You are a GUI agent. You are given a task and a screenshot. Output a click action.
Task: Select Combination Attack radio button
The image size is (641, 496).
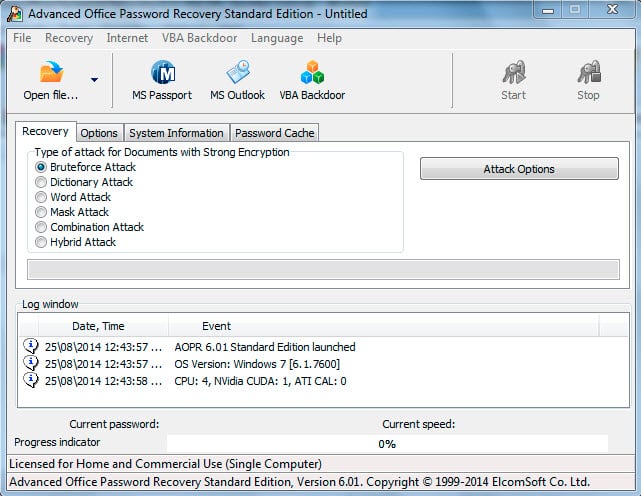(x=41, y=227)
